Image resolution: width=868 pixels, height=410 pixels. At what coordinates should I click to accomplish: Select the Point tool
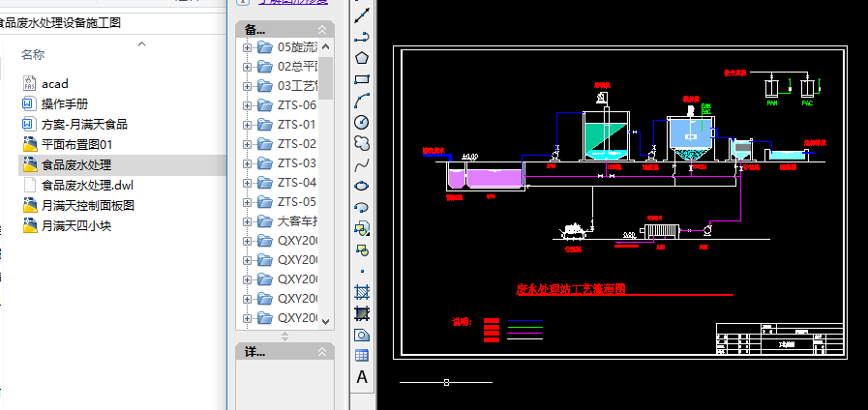pyautogui.click(x=362, y=271)
